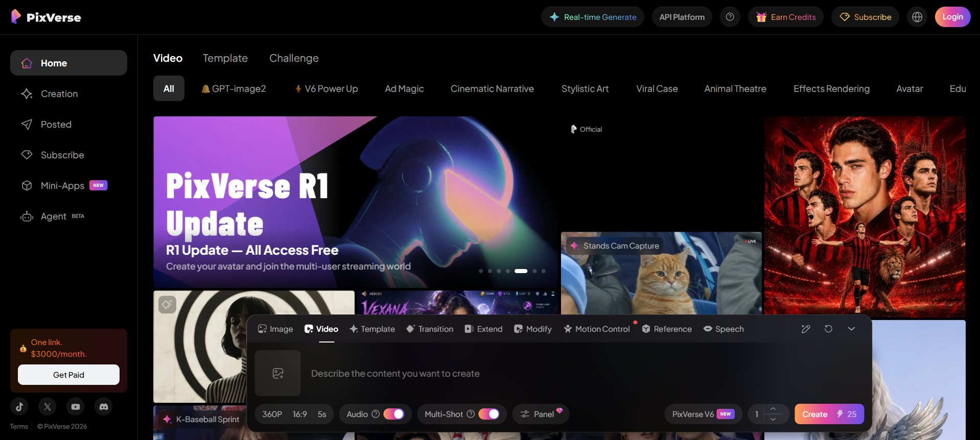Filter by Stylistic Art category
The image size is (980, 440).
pyautogui.click(x=585, y=88)
